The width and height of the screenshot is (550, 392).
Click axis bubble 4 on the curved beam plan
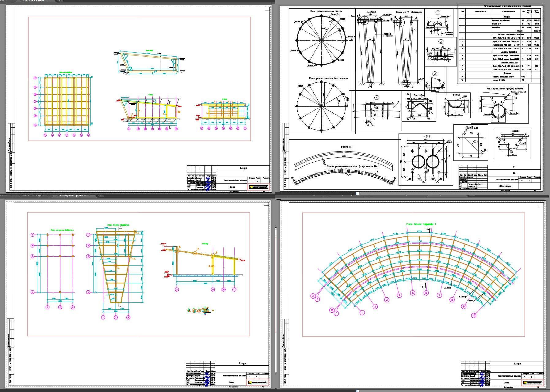pos(399,295)
